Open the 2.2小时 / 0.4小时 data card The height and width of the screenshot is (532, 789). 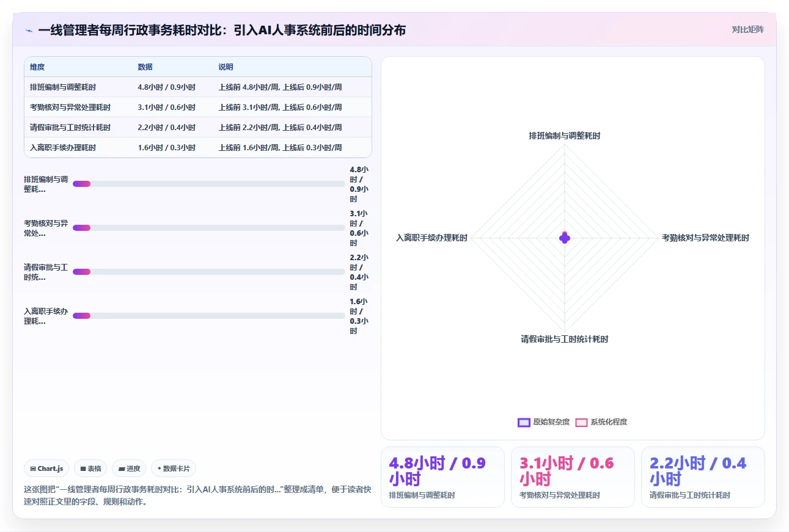[703, 477]
